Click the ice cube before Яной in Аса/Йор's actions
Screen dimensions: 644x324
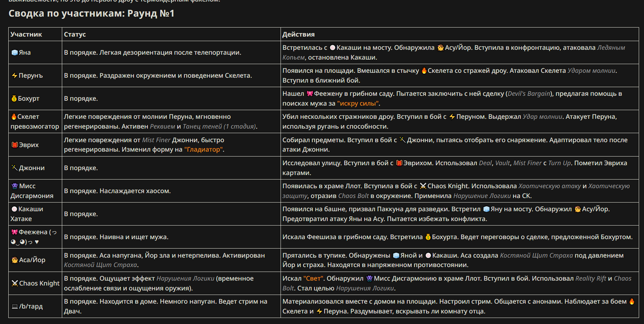(x=396, y=255)
